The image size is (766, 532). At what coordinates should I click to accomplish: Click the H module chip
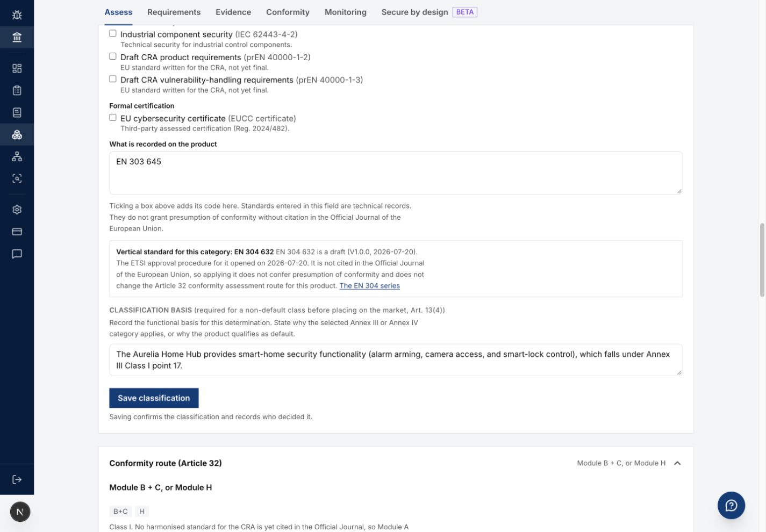[x=142, y=512]
